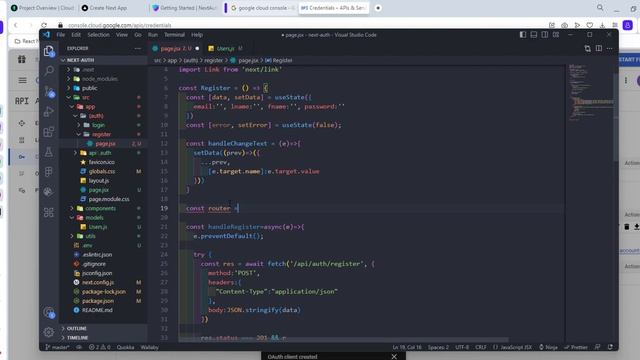Viewport: 640px width, 360px height.
Task: Open the Manage gear settings
Action: pos(49,332)
